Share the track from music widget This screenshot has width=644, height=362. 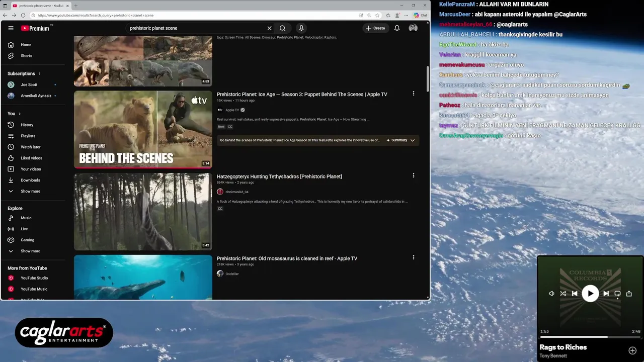[629, 294]
